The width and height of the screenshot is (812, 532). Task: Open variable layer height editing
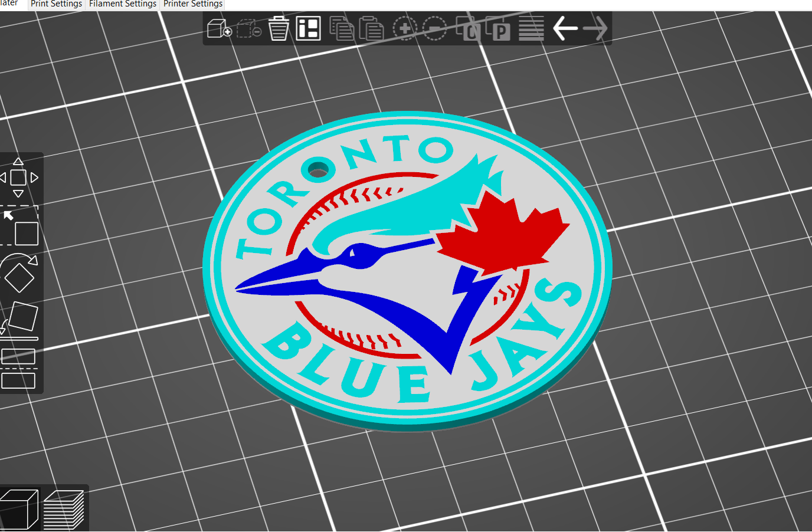531,28
